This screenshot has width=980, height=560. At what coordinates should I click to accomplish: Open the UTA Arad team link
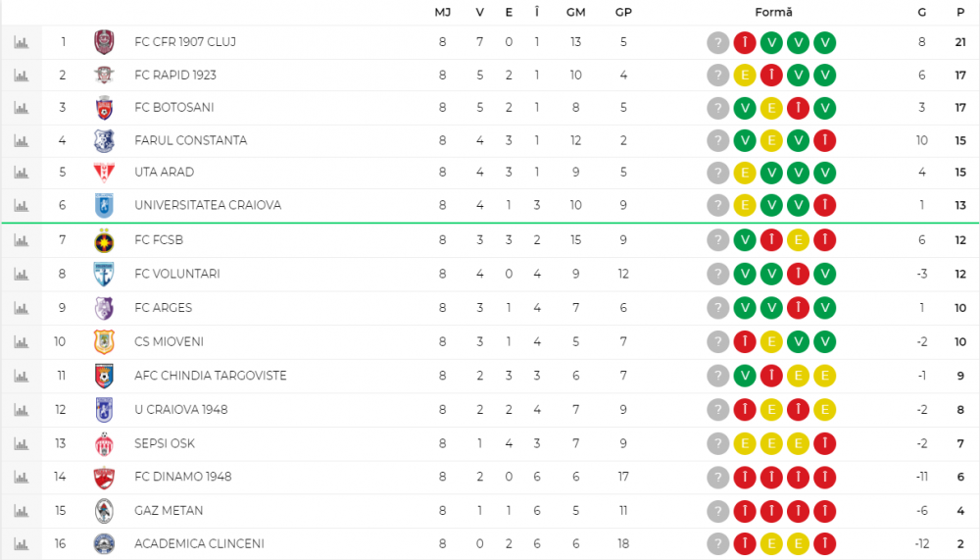pos(164,173)
